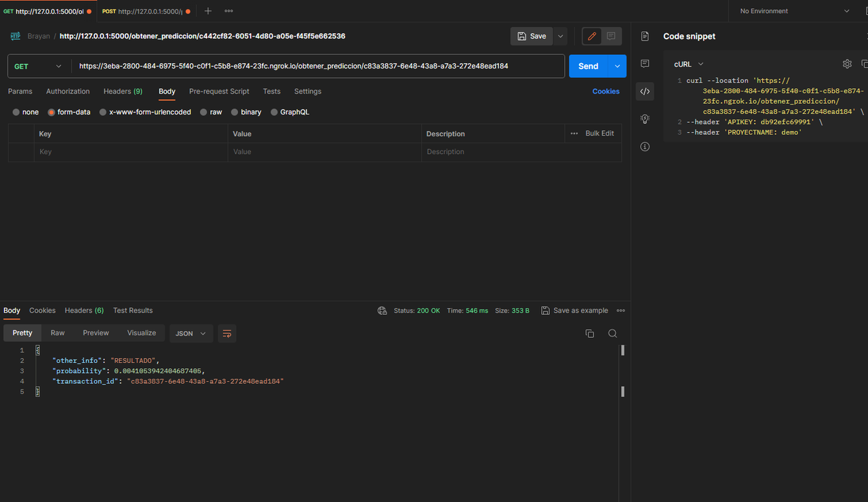The width and height of the screenshot is (868, 502).
Task: Select the none body type
Action: point(26,112)
